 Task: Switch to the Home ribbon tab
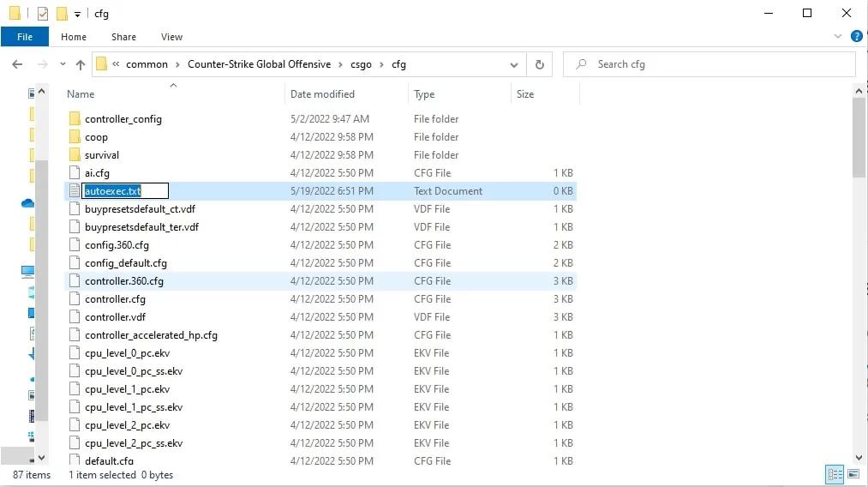point(74,37)
